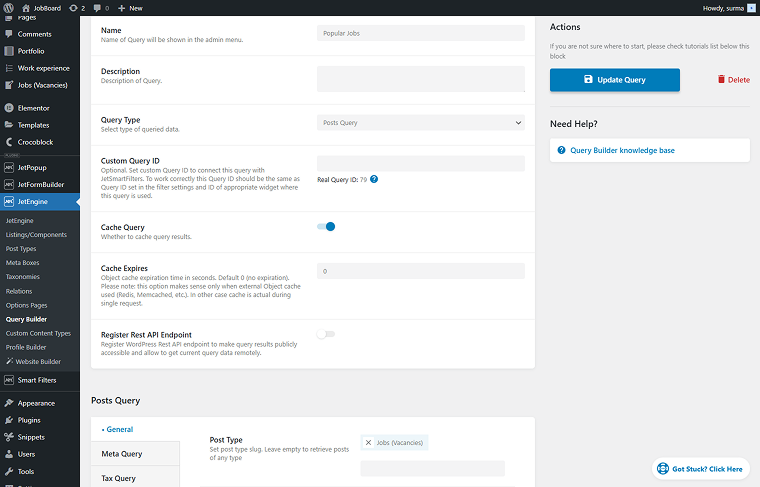
Task: Click the Jobs (Vacancies) sidebar icon
Action: point(9,85)
